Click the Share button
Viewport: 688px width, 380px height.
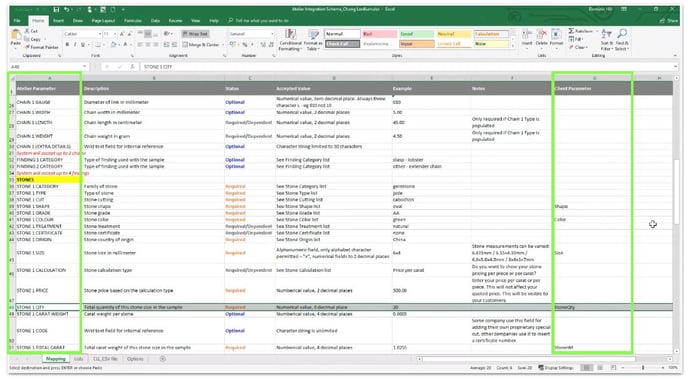coord(669,21)
